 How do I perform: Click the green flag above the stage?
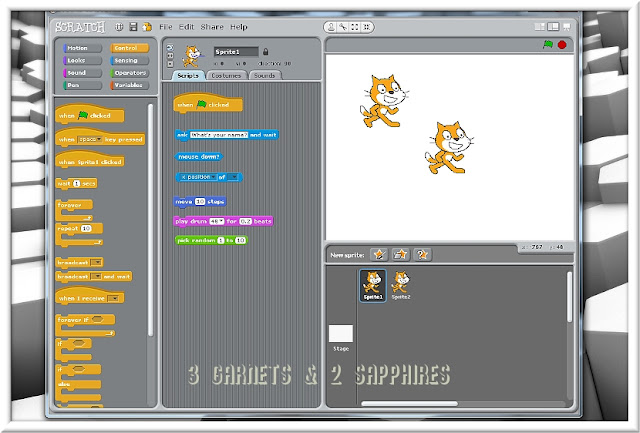[548, 44]
